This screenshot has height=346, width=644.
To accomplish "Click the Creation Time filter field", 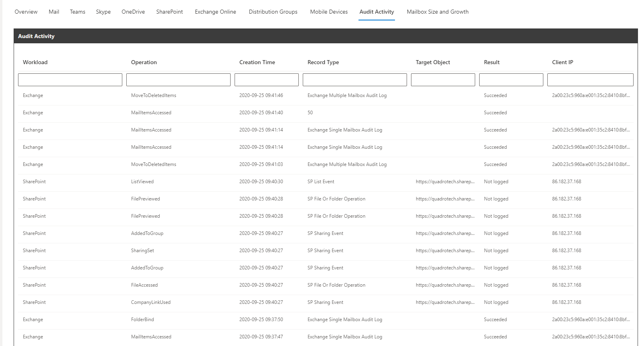I will [x=267, y=80].
